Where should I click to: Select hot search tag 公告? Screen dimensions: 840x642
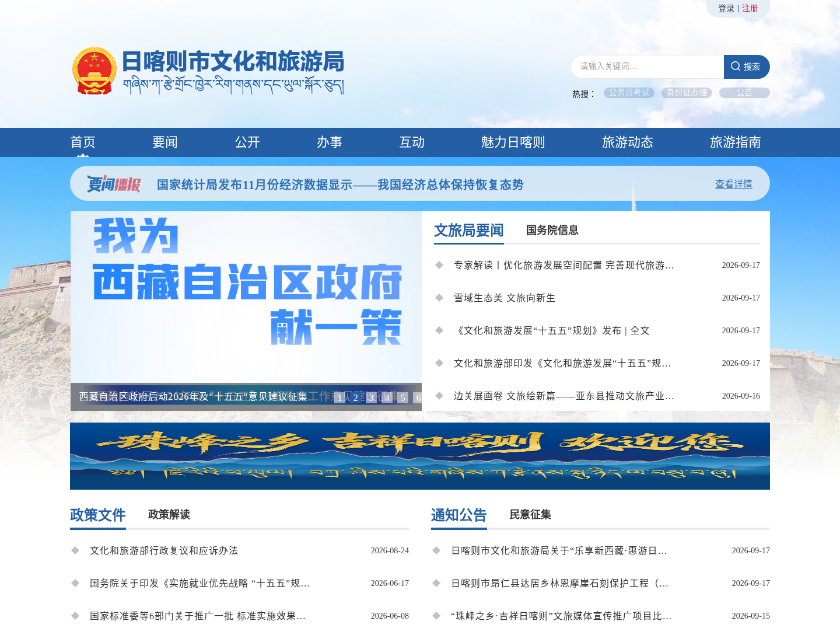744,93
